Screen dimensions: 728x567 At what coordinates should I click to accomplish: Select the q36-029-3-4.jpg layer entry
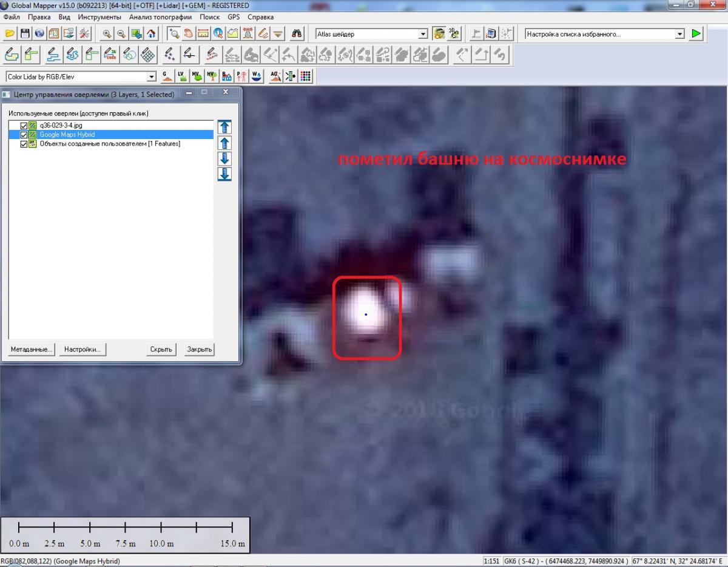tap(61, 126)
